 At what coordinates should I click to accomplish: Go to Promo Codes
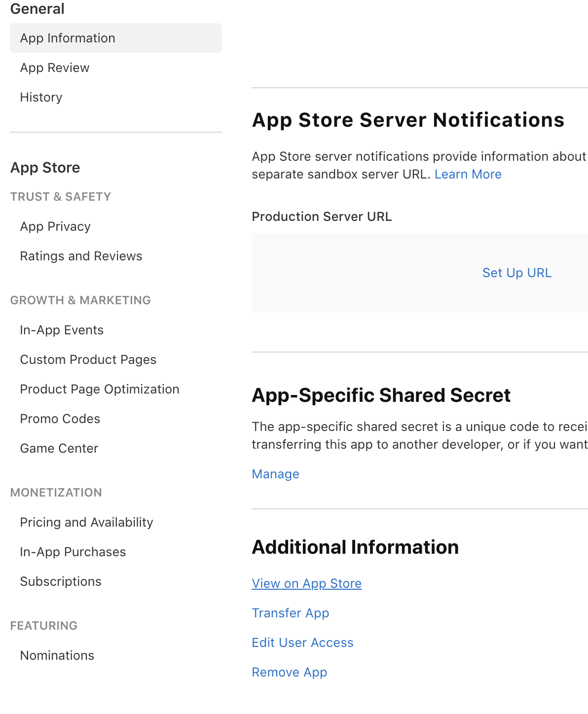pyautogui.click(x=60, y=419)
